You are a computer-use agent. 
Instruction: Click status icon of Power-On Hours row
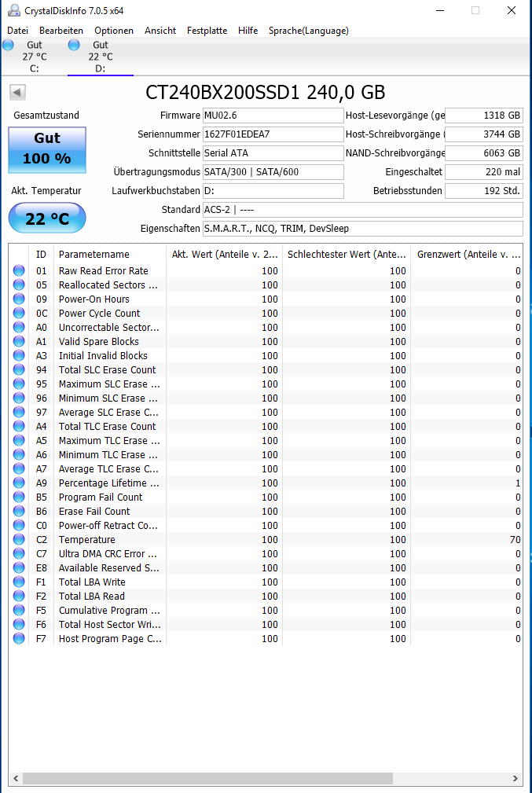19,299
